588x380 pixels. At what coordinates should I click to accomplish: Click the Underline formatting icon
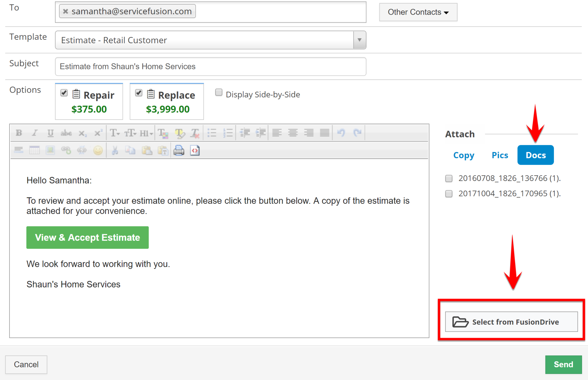pos(50,133)
